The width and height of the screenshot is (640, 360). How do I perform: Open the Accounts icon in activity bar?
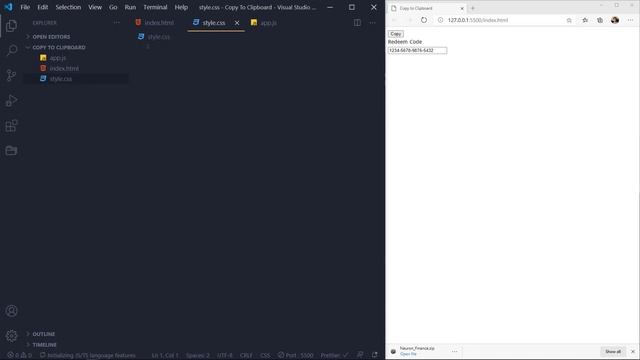click(11, 311)
